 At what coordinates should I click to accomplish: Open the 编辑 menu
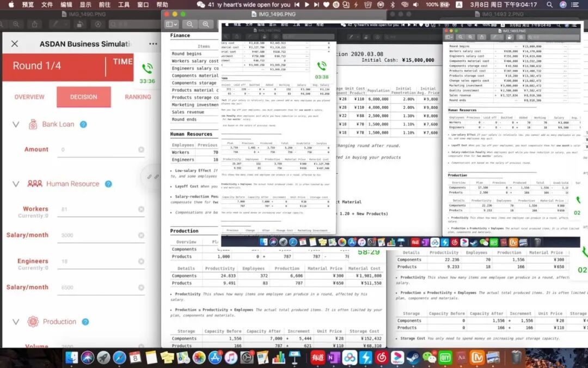point(66,4)
